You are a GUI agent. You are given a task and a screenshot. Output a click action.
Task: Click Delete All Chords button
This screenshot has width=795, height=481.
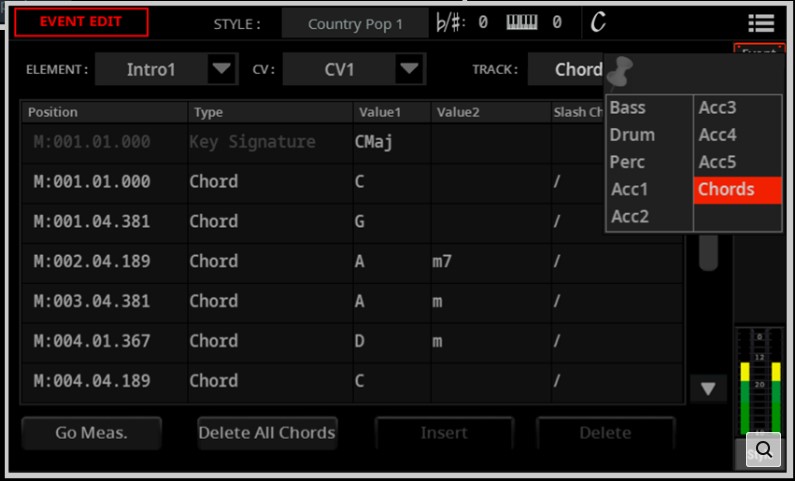(267, 433)
